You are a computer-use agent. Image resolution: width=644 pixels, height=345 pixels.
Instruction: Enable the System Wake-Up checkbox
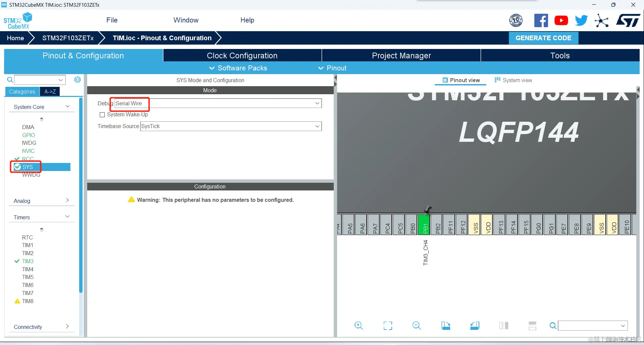pyautogui.click(x=102, y=115)
